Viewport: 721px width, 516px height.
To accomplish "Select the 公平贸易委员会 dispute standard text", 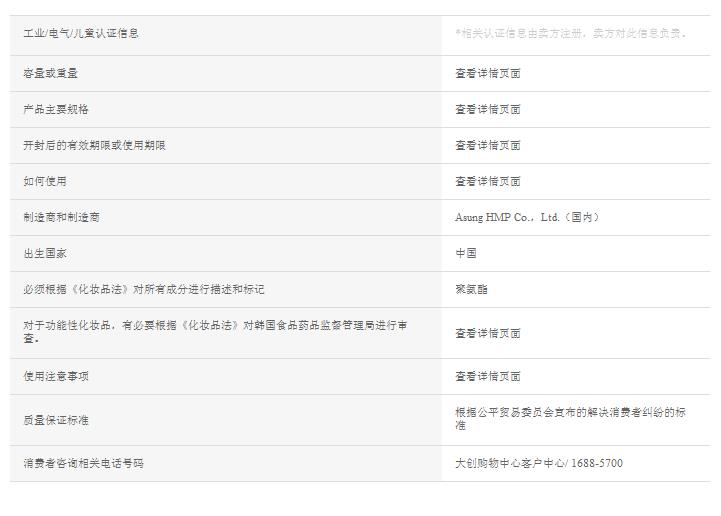I will 570,418.
